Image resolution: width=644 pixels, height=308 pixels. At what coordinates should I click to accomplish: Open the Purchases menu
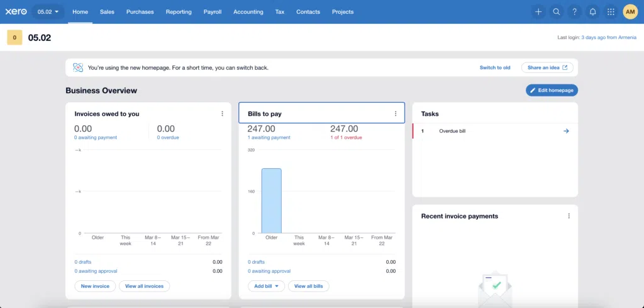(140, 12)
